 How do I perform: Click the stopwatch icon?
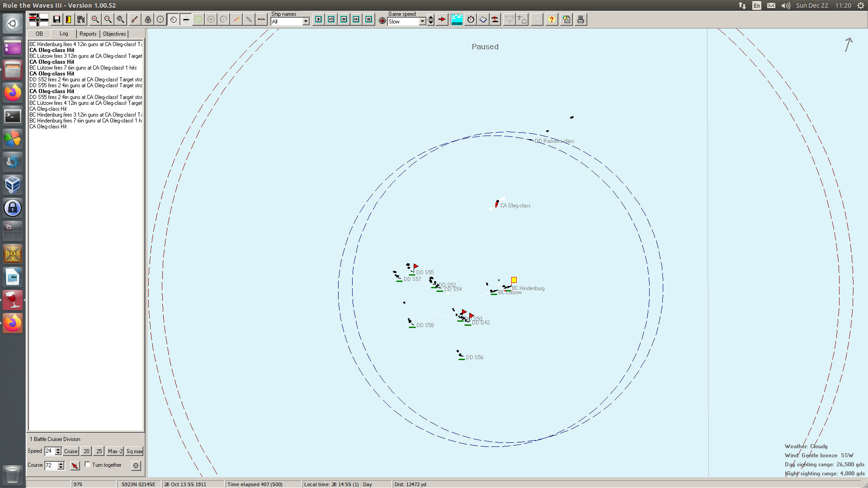[471, 19]
